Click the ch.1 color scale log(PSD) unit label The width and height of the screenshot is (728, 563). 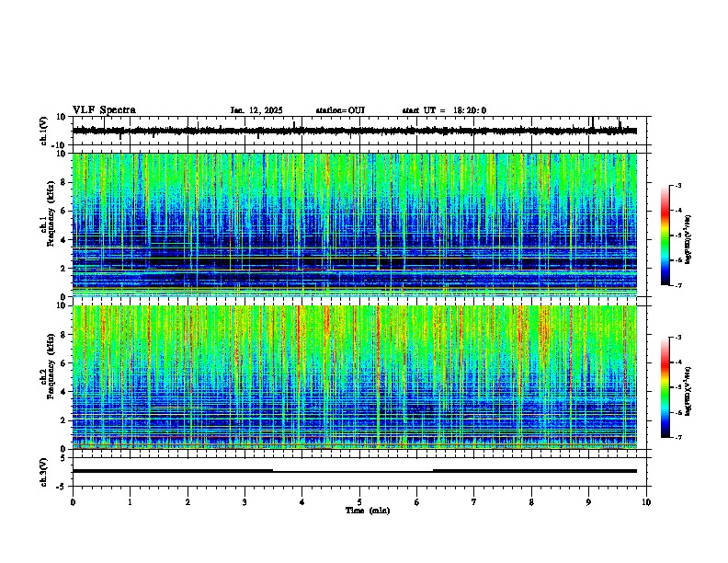688,240
